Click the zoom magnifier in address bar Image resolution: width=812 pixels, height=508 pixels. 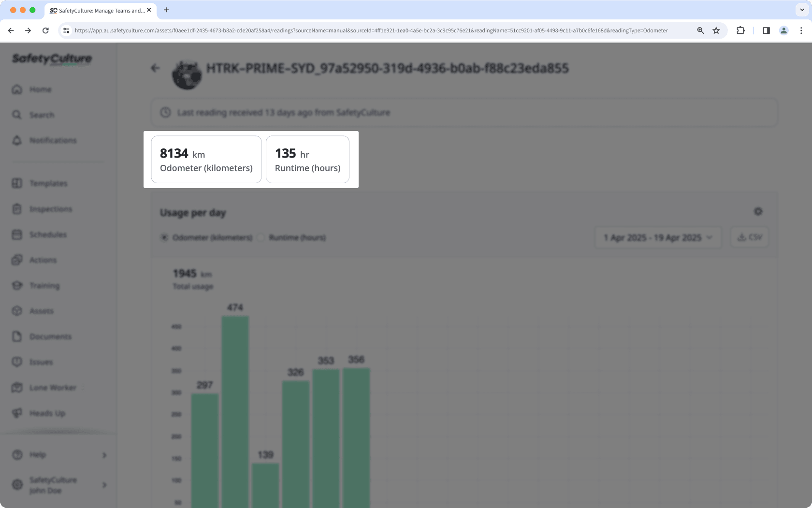click(x=700, y=30)
